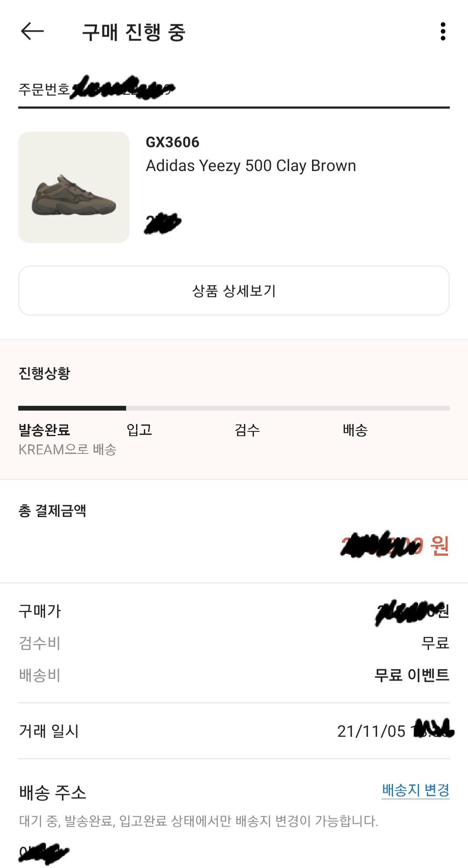The image size is (468, 868).
Task: Open the three-dot overflow menu
Action: click(442, 32)
